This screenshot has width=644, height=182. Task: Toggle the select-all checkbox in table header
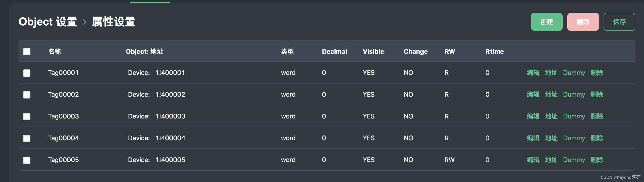click(x=27, y=52)
